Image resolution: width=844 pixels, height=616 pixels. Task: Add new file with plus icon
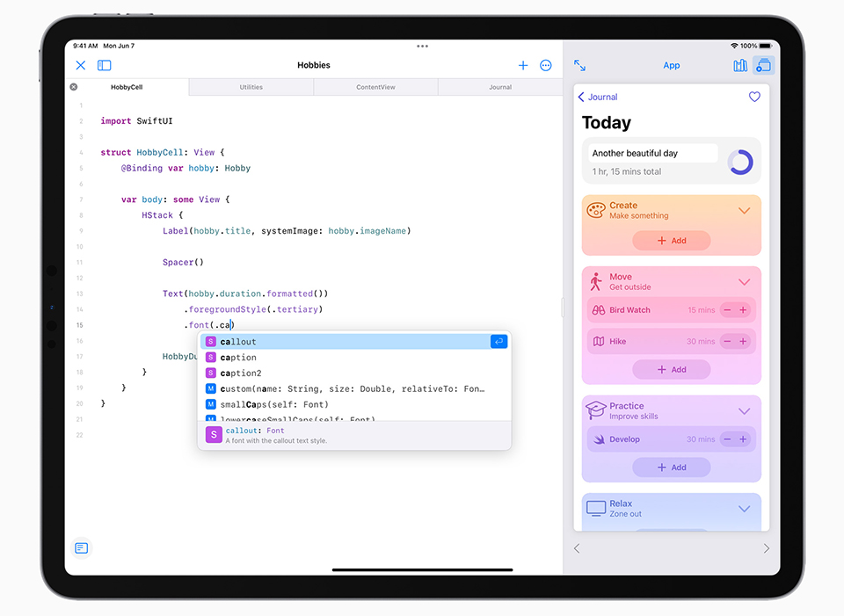click(523, 66)
